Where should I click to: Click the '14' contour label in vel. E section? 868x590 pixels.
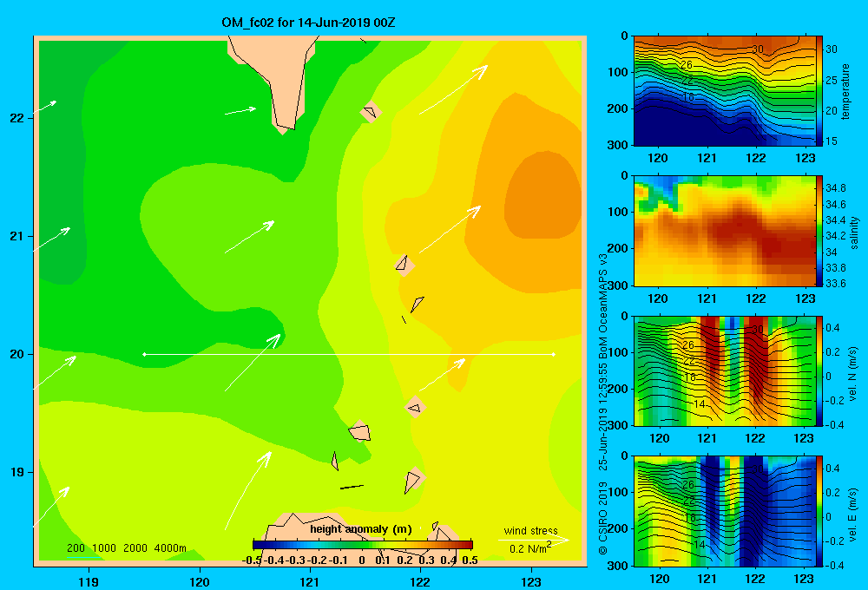click(700, 544)
